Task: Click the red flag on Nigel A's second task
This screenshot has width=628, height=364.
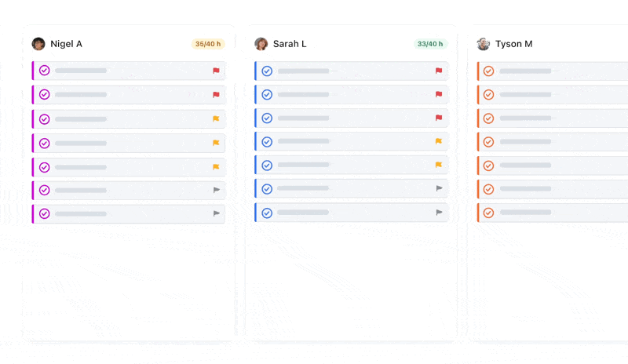Action: pos(216,95)
